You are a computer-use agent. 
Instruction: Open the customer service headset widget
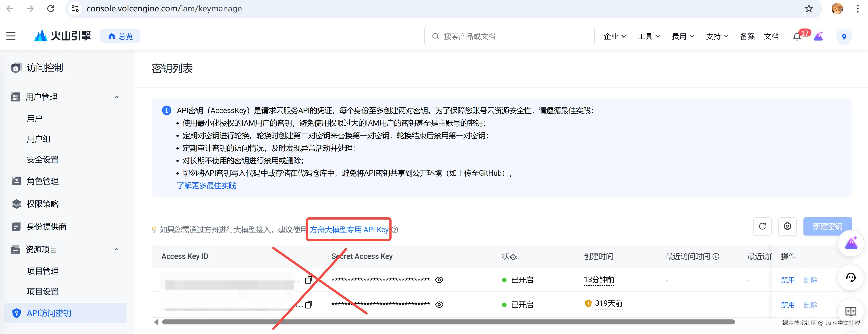point(850,277)
